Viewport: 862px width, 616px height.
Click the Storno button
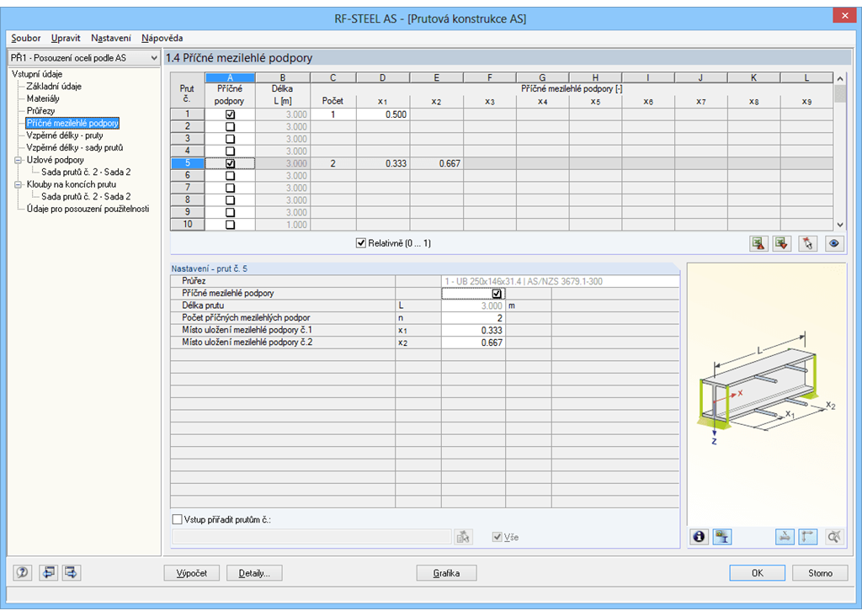[x=820, y=573]
